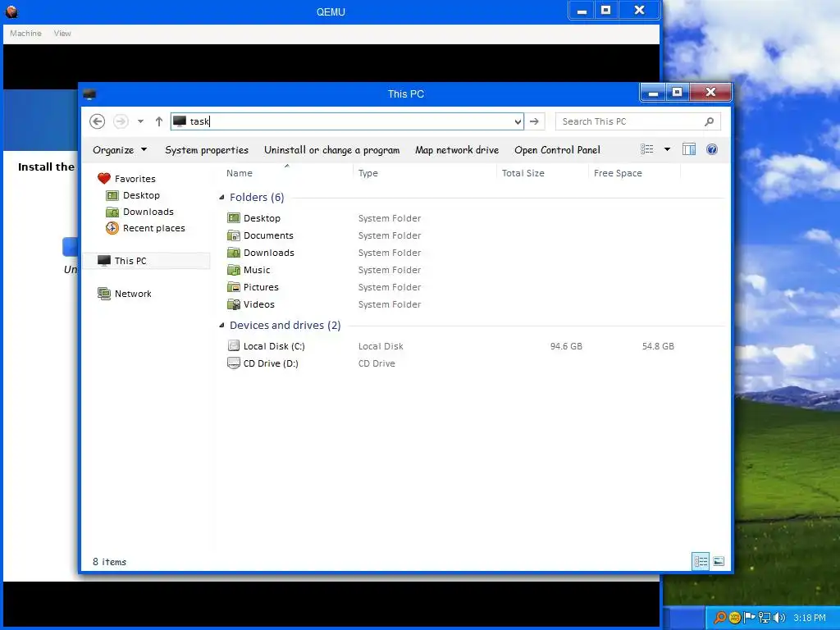840x630 pixels.
Task: Click the Videos folder icon
Action: (x=234, y=304)
